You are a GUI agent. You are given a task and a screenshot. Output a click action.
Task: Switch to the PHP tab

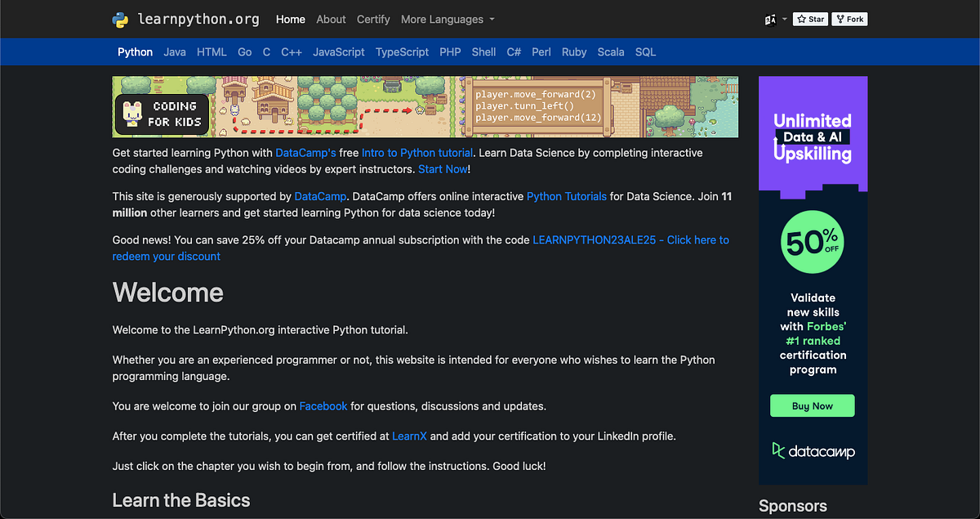pyautogui.click(x=450, y=51)
